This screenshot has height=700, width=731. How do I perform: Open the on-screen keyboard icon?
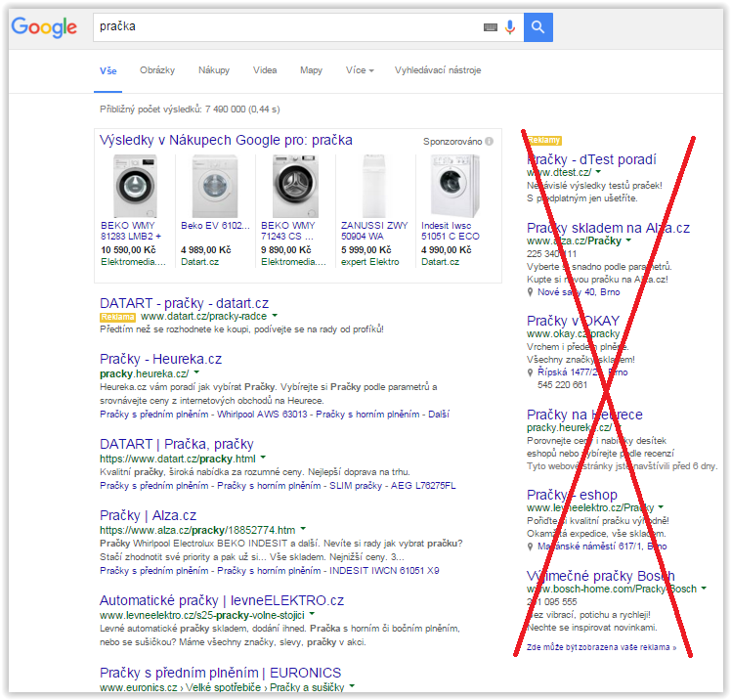coord(491,27)
